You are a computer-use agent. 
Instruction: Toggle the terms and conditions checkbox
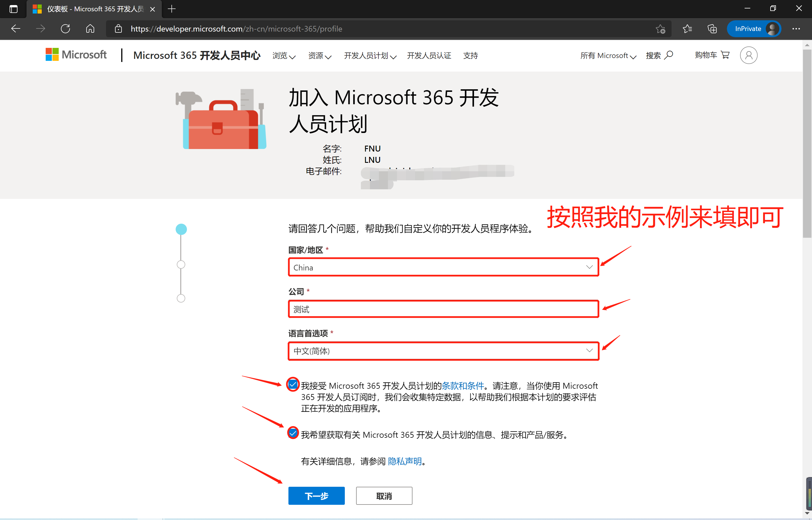tap(293, 384)
